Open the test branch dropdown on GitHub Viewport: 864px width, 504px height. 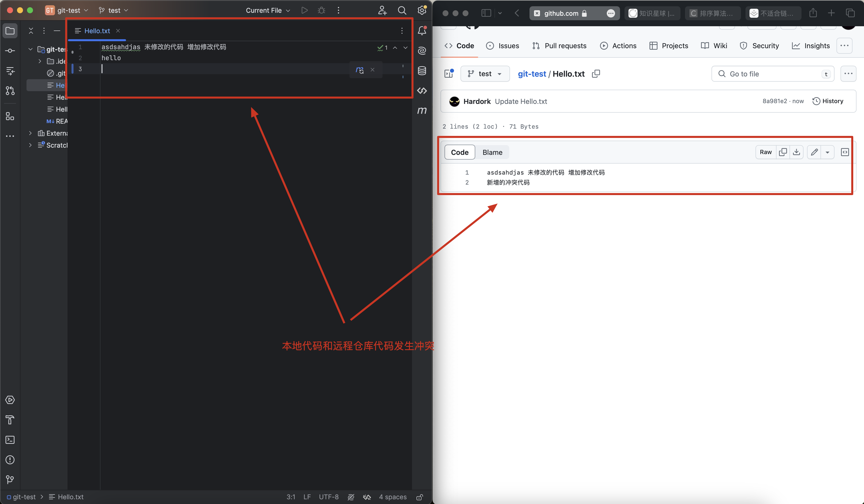point(485,73)
